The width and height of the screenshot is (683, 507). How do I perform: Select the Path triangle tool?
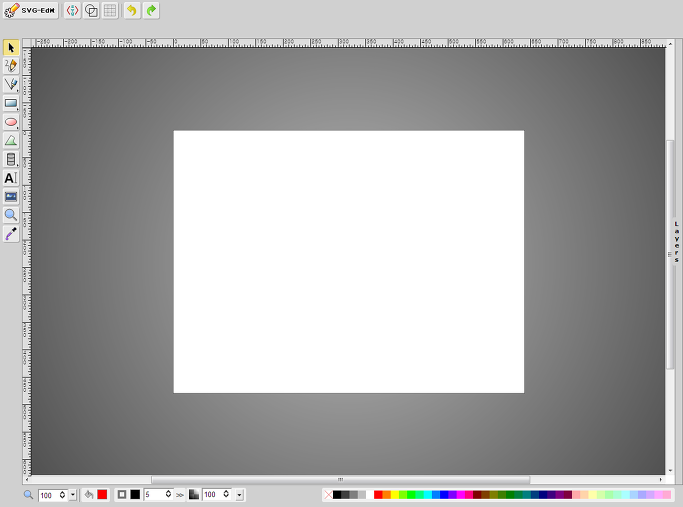point(11,141)
